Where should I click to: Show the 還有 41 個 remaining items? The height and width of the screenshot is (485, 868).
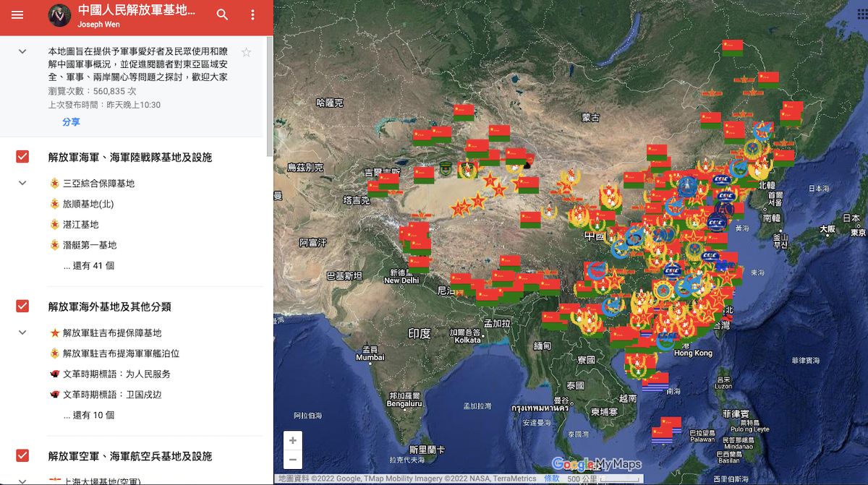93,266
